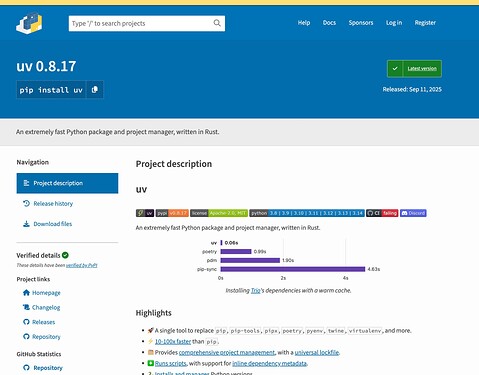This screenshot has height=375, width=479.
Task: Select the Project description tab
Action: [x=67, y=183]
